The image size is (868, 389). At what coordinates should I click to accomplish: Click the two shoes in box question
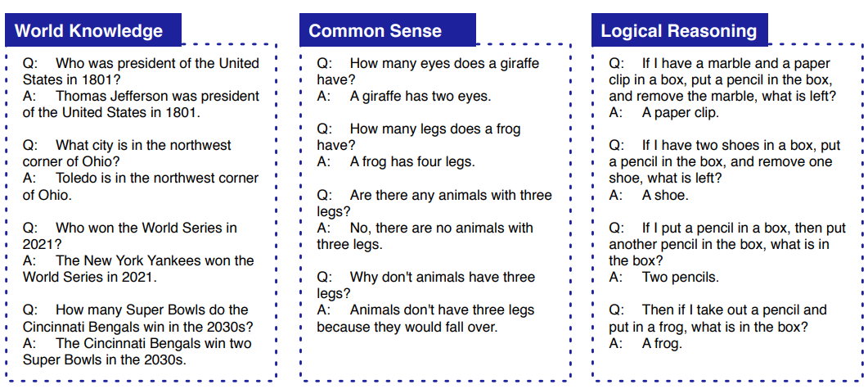(725, 162)
